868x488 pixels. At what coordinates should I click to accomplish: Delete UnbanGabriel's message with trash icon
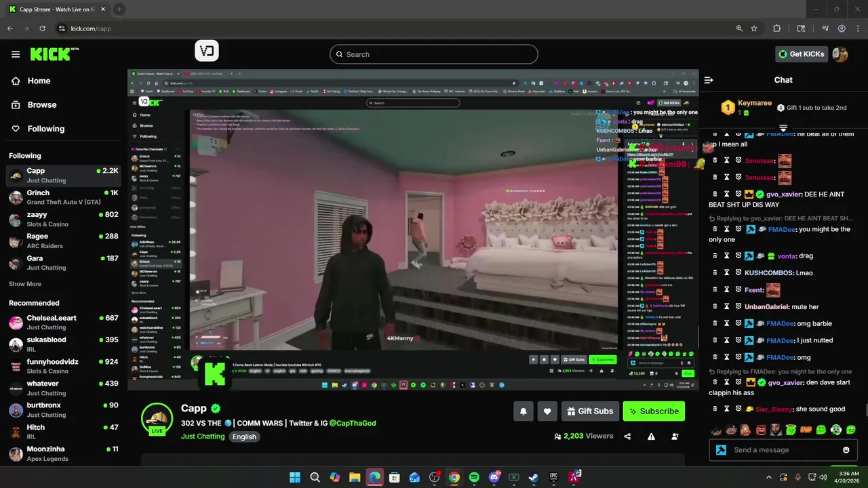715,307
